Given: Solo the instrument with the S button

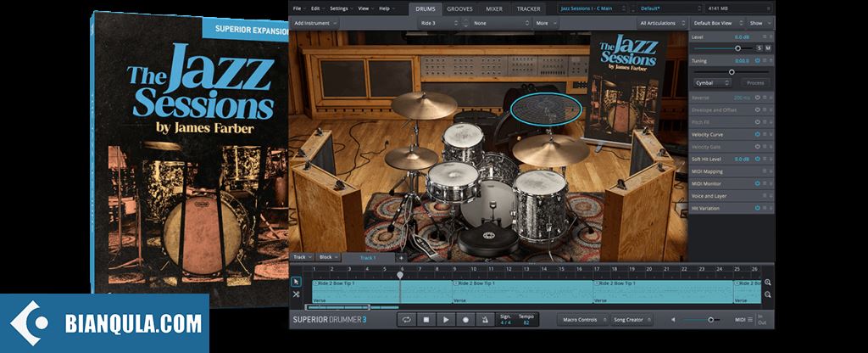Looking at the screenshot, I should [759, 48].
